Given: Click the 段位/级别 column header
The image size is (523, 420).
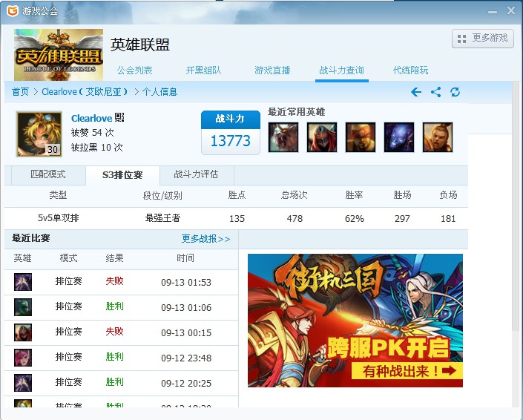Looking at the screenshot, I should (x=162, y=195).
